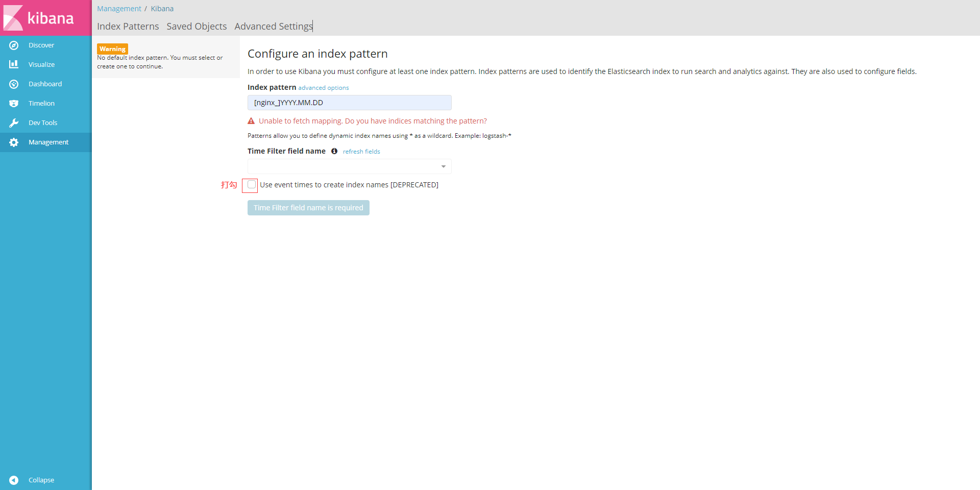Click 'Unable to fetch mapping' error text
980x490 pixels.
[373, 121]
